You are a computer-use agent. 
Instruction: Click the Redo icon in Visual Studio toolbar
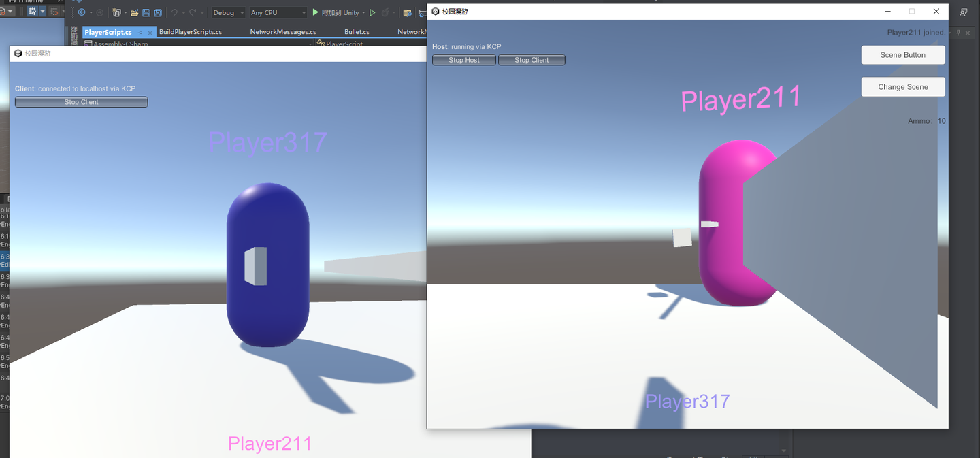click(193, 12)
